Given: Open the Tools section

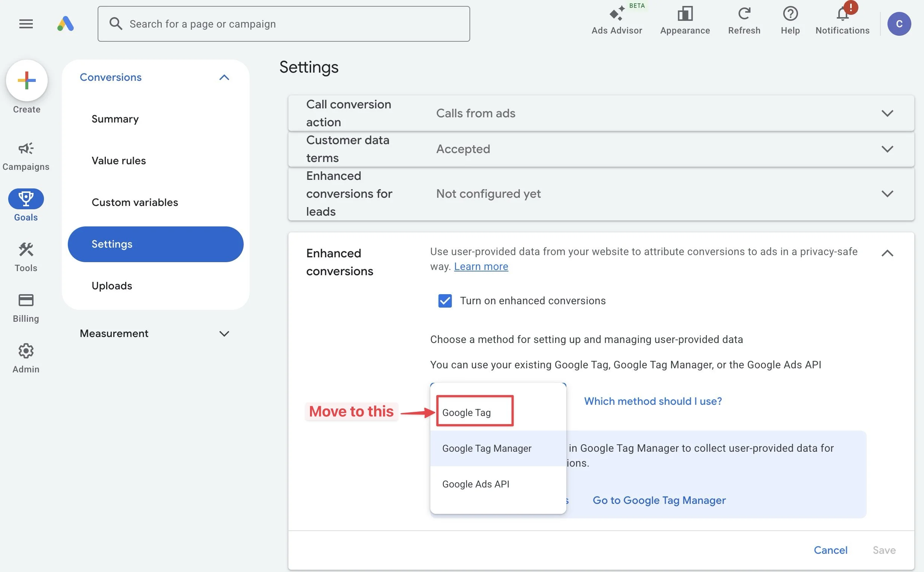Looking at the screenshot, I should [x=26, y=255].
